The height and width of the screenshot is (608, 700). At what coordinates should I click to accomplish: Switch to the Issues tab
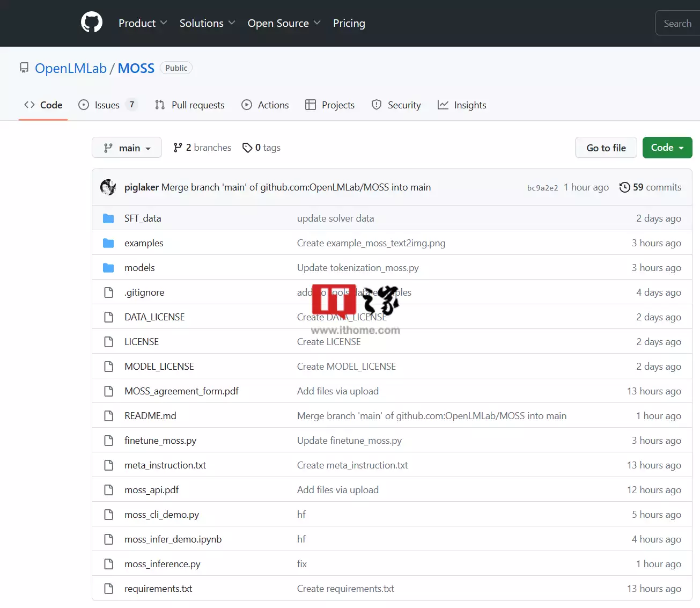point(107,105)
